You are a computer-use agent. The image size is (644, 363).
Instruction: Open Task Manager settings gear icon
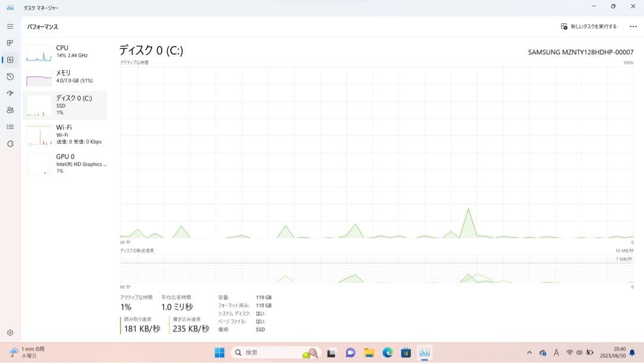(x=10, y=333)
